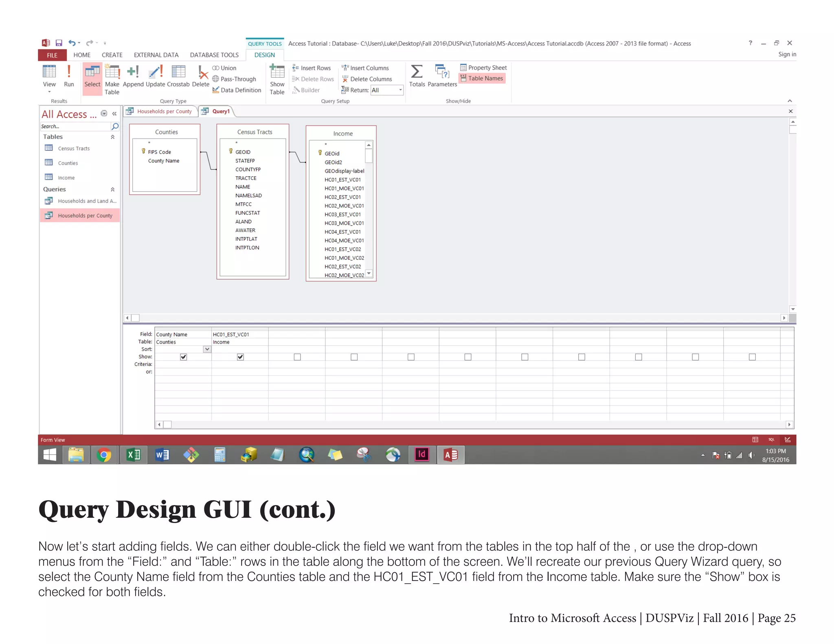
Task: Open the Return All dropdown
Action: click(400, 90)
